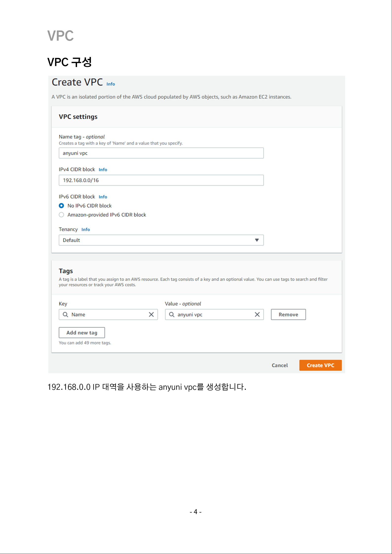
Task: Click the tag Key field containing Name
Action: (x=108, y=315)
